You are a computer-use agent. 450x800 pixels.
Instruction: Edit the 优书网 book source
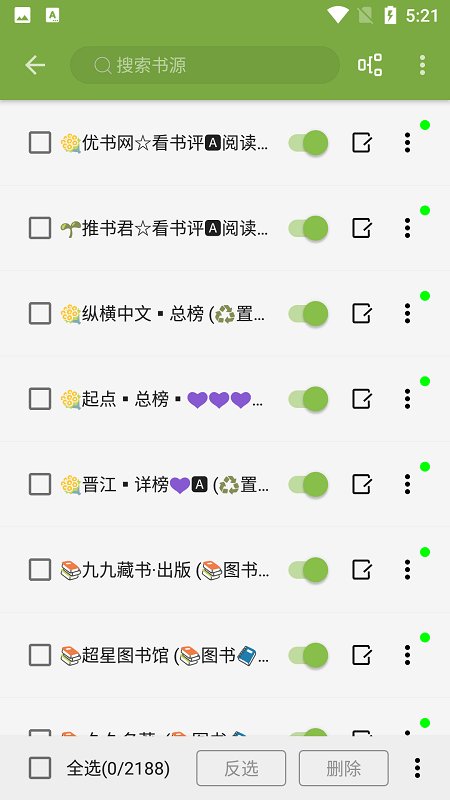coord(362,143)
